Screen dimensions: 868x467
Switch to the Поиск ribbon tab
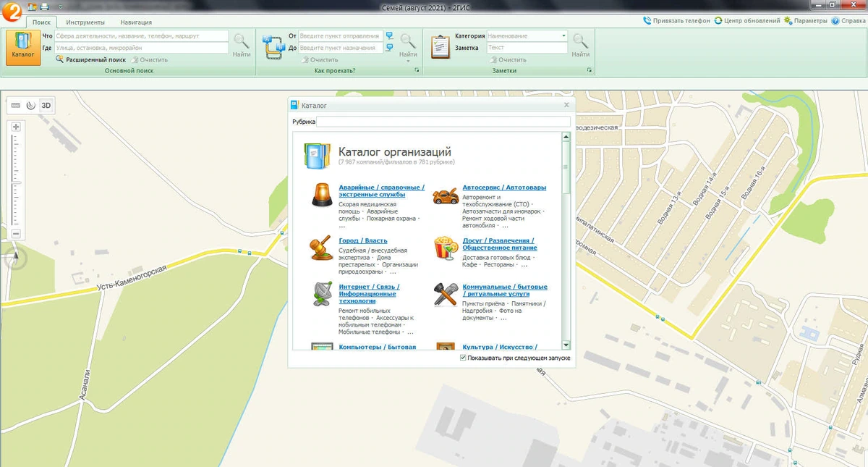[x=41, y=22]
